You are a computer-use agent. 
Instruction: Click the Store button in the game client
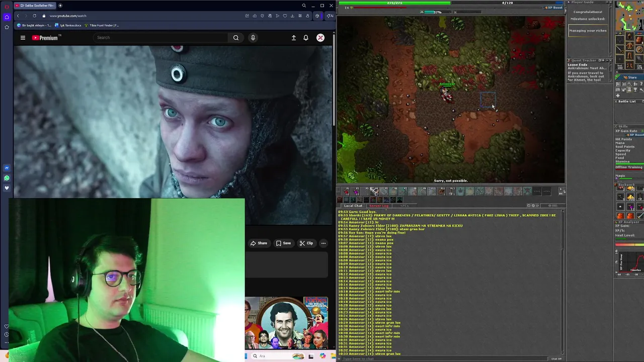coord(629,77)
